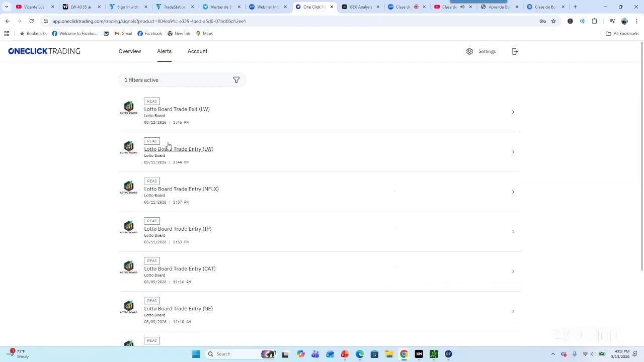
Task: Expand Lotto Board Trade Entry (CAT) chevron
Action: point(513,271)
